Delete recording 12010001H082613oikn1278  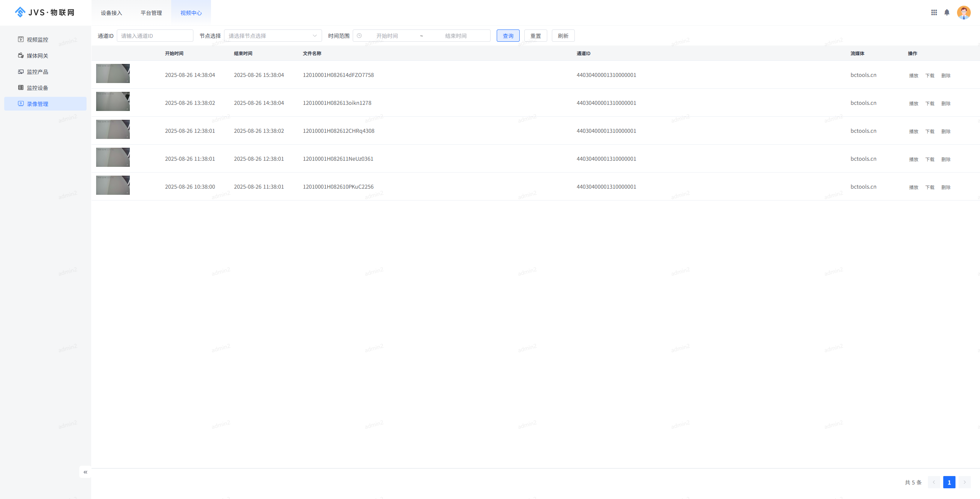point(946,103)
